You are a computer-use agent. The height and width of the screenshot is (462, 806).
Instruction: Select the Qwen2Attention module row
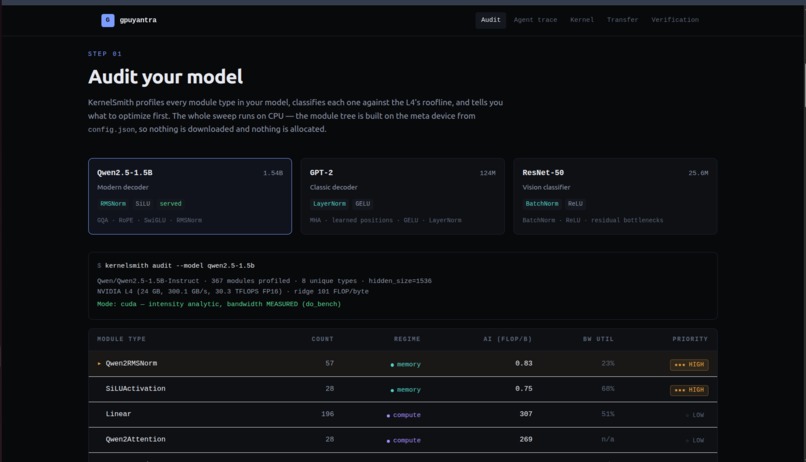402,439
